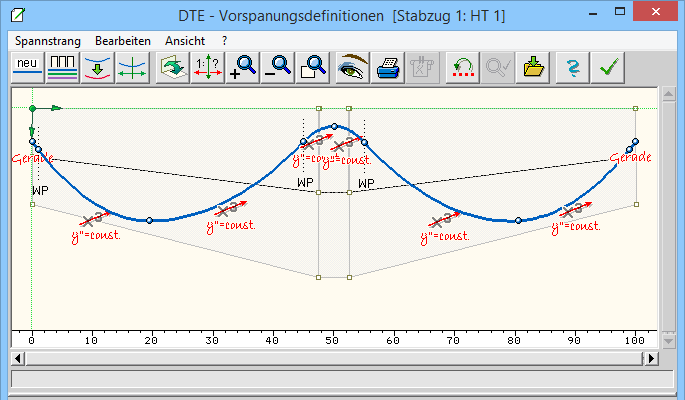This screenshot has height=400, width=685.
Task: Activate the zoom window magnifier tool
Action: pos(313,68)
